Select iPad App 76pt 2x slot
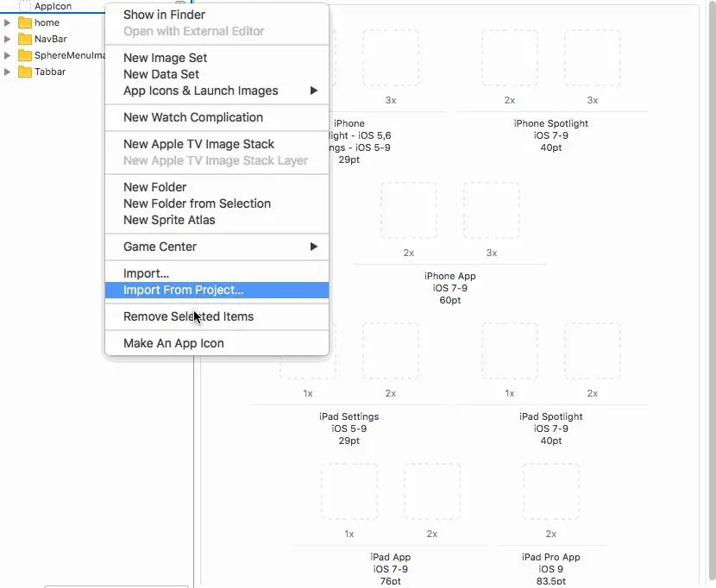 point(432,491)
